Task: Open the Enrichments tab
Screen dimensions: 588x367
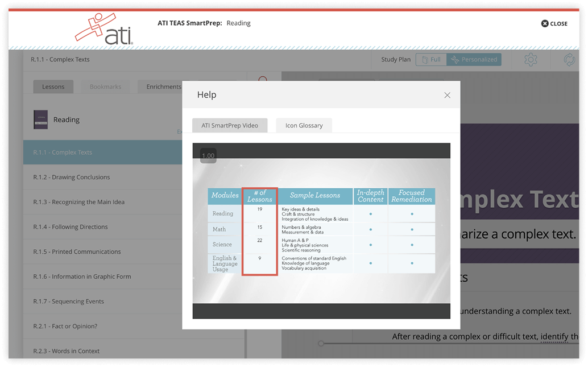Action: coord(163,86)
